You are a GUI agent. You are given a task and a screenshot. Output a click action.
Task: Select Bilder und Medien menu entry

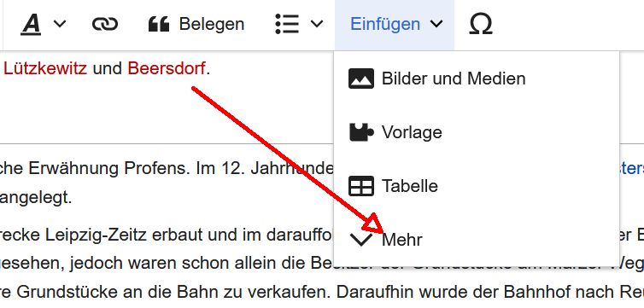click(x=477, y=78)
